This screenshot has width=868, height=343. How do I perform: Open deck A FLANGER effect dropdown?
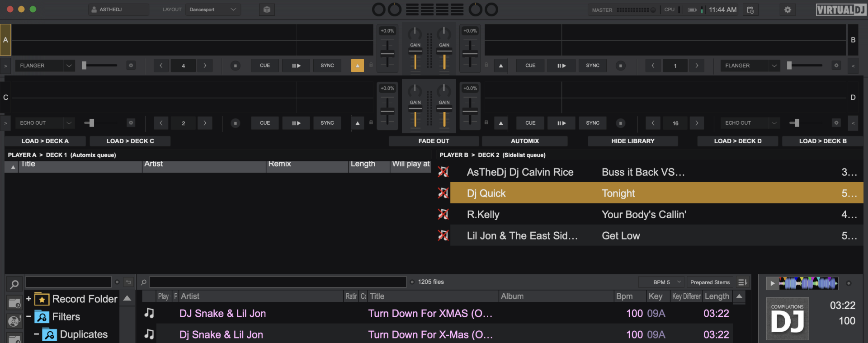click(45, 66)
